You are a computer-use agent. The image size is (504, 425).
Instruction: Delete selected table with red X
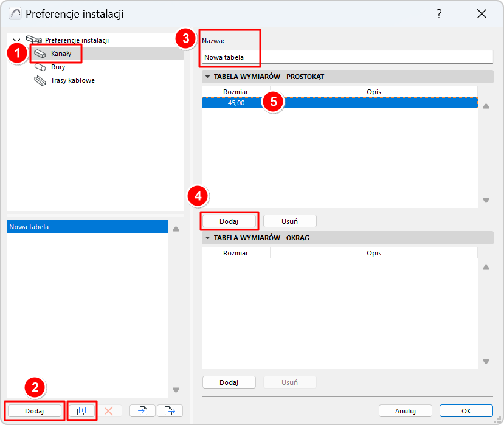(x=109, y=411)
